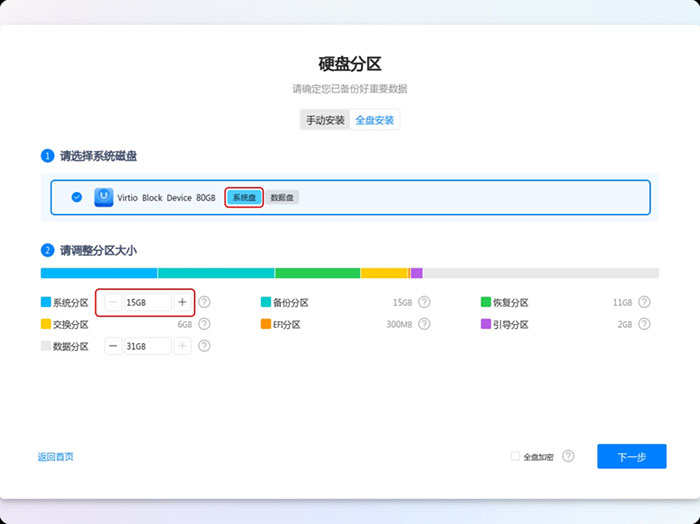Open help icon for 引导分区

pos(644,324)
